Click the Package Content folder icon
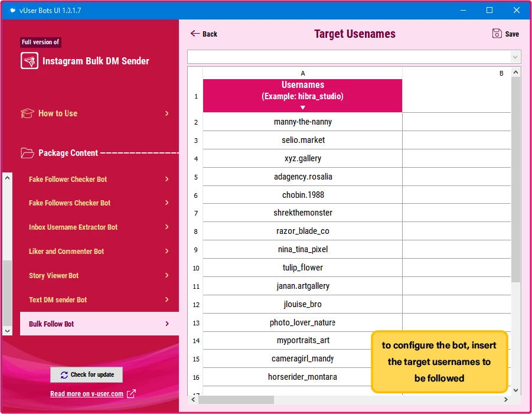Viewport: 532px width, 414px height. coord(28,153)
